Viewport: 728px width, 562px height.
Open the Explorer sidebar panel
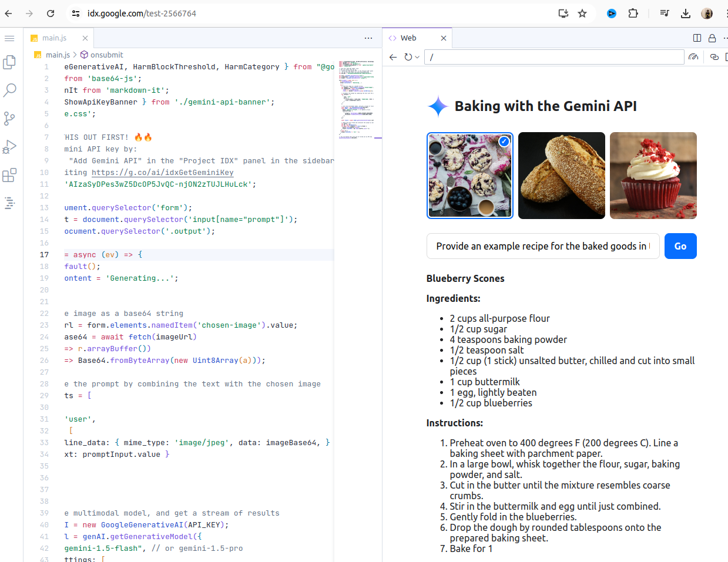[9, 62]
